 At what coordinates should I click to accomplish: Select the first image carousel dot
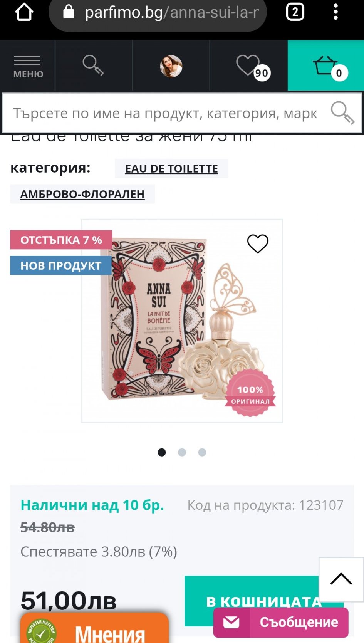[x=162, y=452]
